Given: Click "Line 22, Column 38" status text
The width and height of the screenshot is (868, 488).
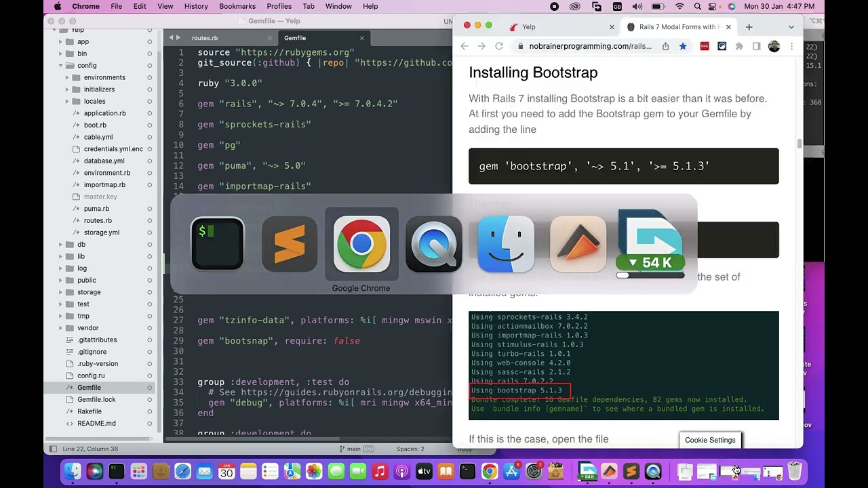Looking at the screenshot, I should pyautogui.click(x=90, y=449).
